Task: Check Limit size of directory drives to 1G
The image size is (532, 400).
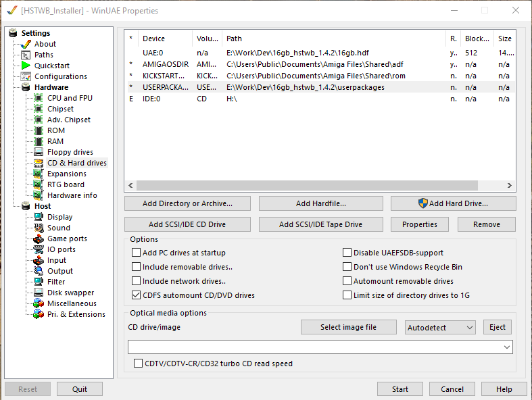Action: click(347, 295)
